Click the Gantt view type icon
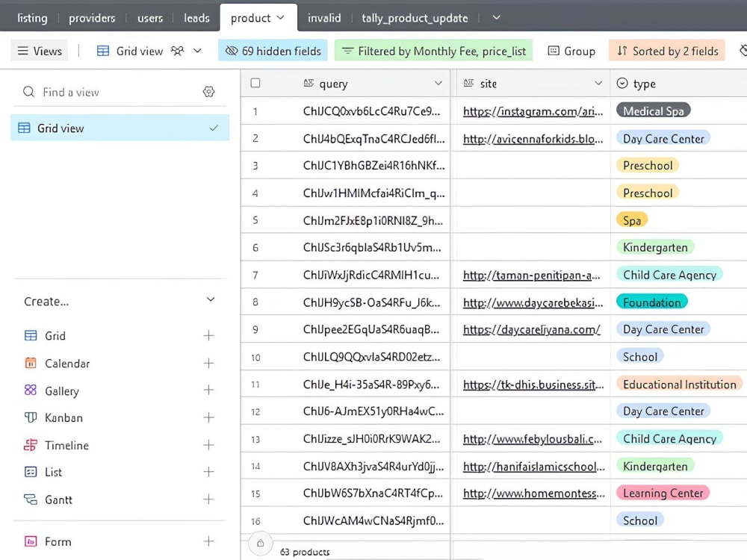This screenshot has height=560, width=747. tap(31, 500)
